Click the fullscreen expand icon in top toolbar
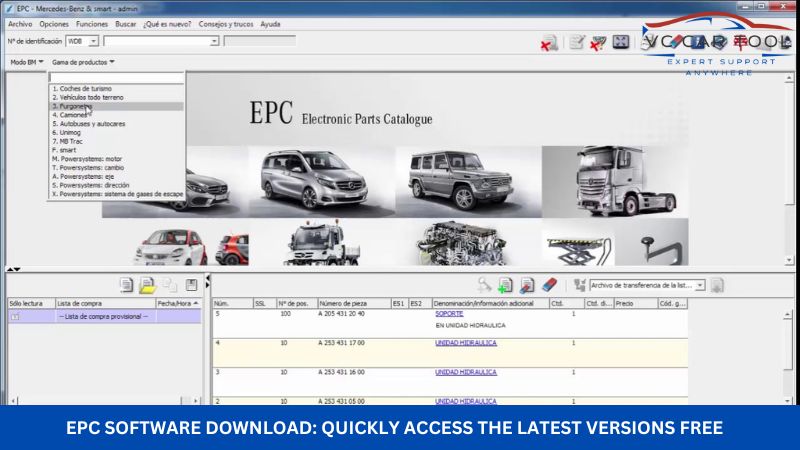This screenshot has width=800, height=450. [621, 42]
